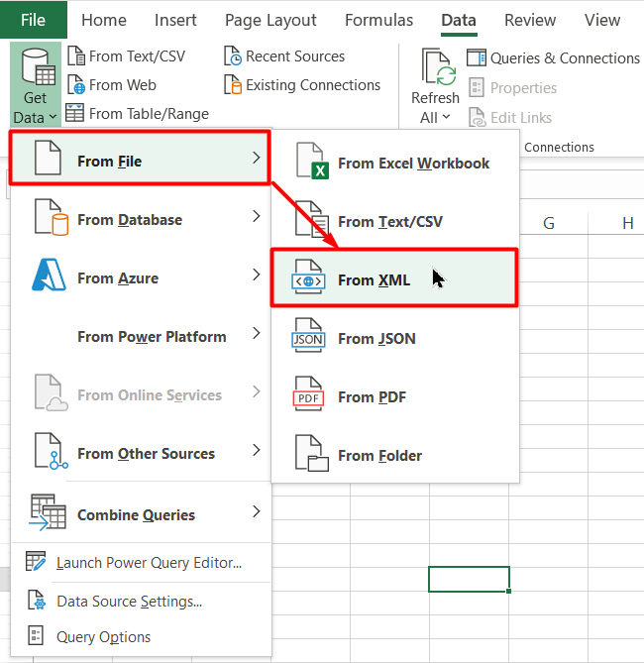Viewport: 644px width, 663px height.
Task: Expand the Get Data dropdown arrow
Action: (53, 117)
